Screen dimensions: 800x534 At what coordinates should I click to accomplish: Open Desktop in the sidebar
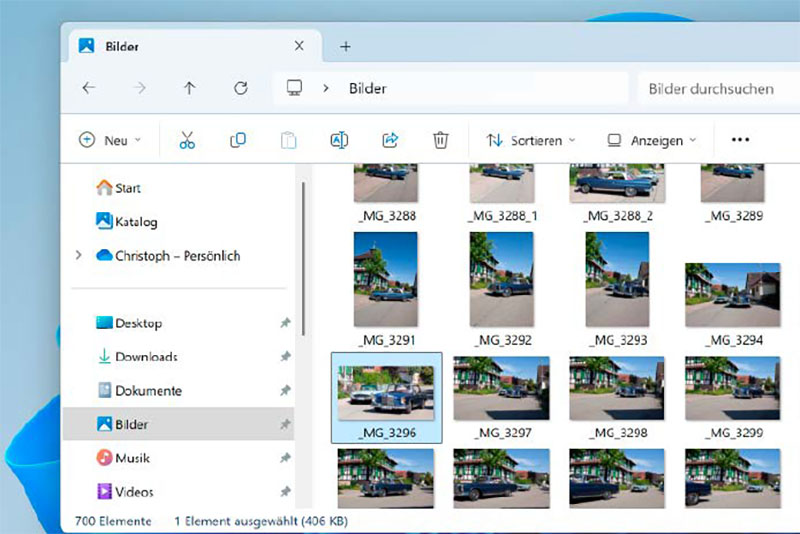point(129,323)
